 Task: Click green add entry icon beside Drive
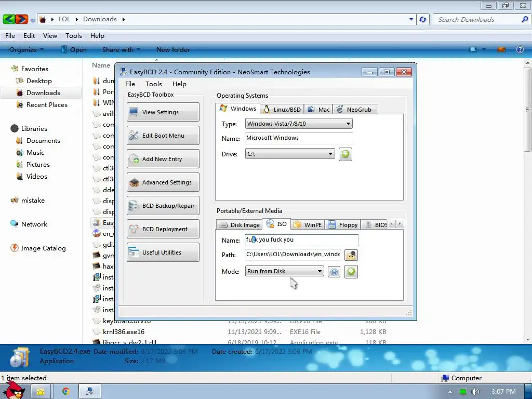(x=345, y=154)
